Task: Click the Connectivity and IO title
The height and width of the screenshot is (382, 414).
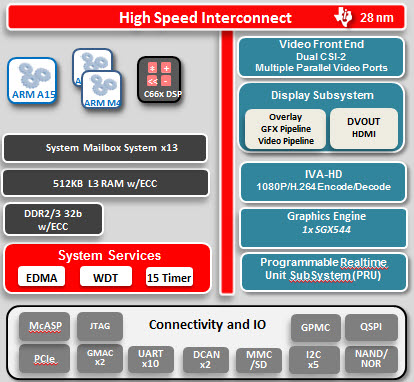Action: coord(207,324)
